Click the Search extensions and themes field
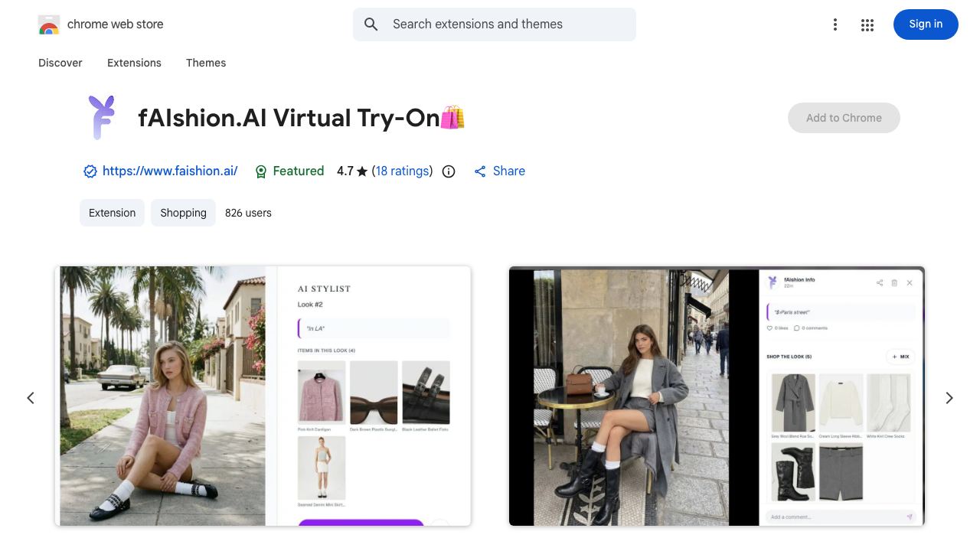 pyautogui.click(x=495, y=24)
